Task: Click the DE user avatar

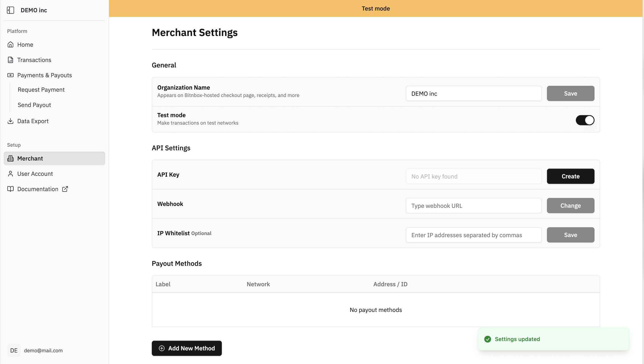Action: click(x=14, y=350)
